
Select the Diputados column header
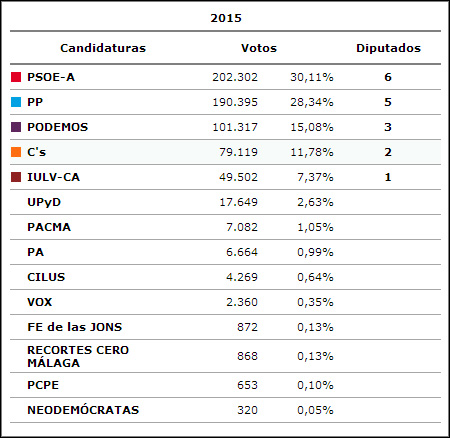(x=388, y=48)
